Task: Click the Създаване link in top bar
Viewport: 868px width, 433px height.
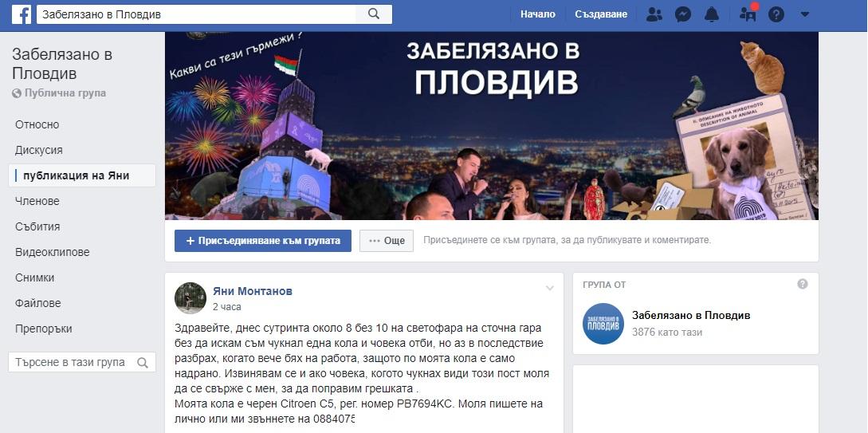Action: 601,14
